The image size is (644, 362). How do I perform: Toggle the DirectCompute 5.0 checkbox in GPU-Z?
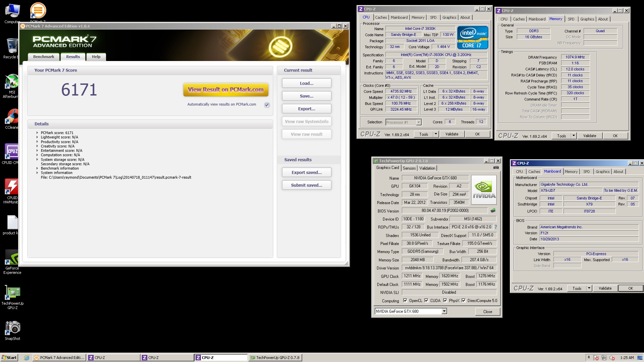tap(464, 301)
